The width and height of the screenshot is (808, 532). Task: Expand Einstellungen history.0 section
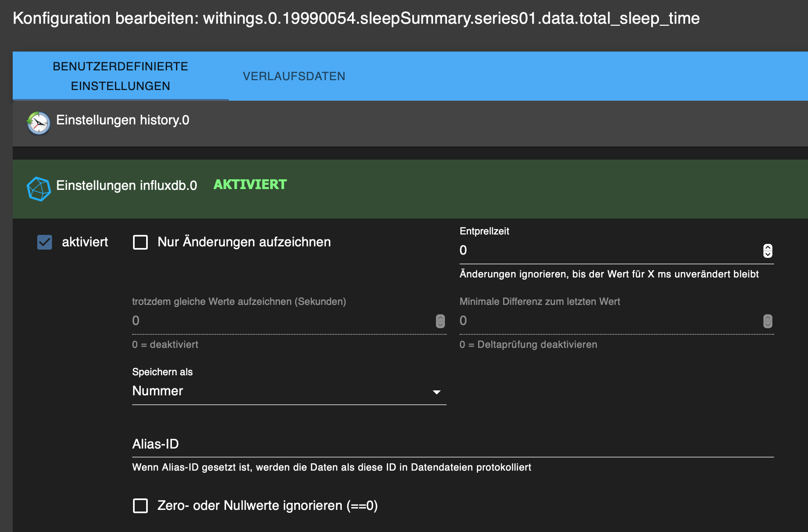[410, 123]
